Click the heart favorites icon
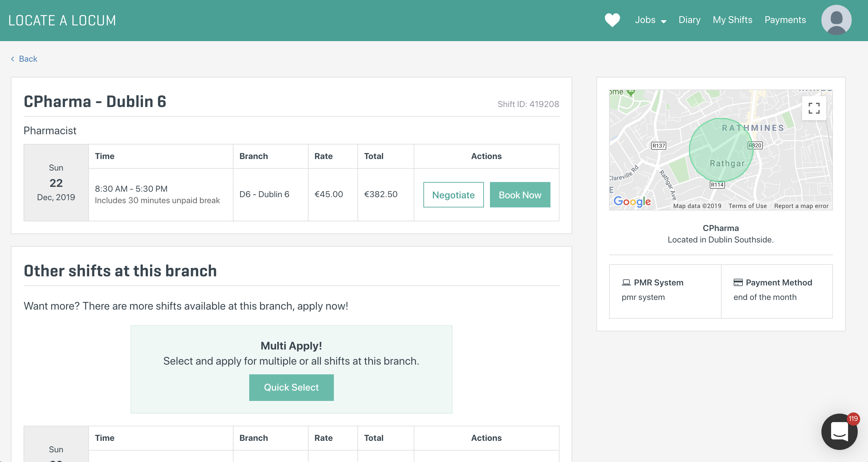868x462 pixels. [x=612, y=20]
